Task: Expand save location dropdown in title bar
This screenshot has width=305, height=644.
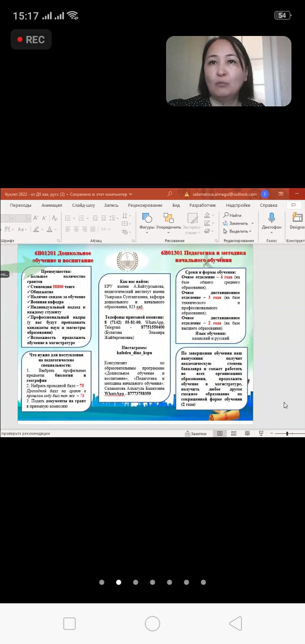Action: tap(130, 194)
